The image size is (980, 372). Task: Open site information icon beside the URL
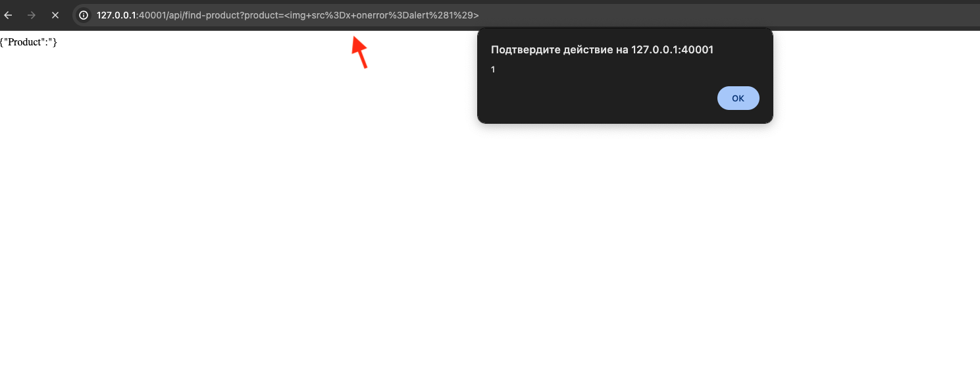[84, 14]
